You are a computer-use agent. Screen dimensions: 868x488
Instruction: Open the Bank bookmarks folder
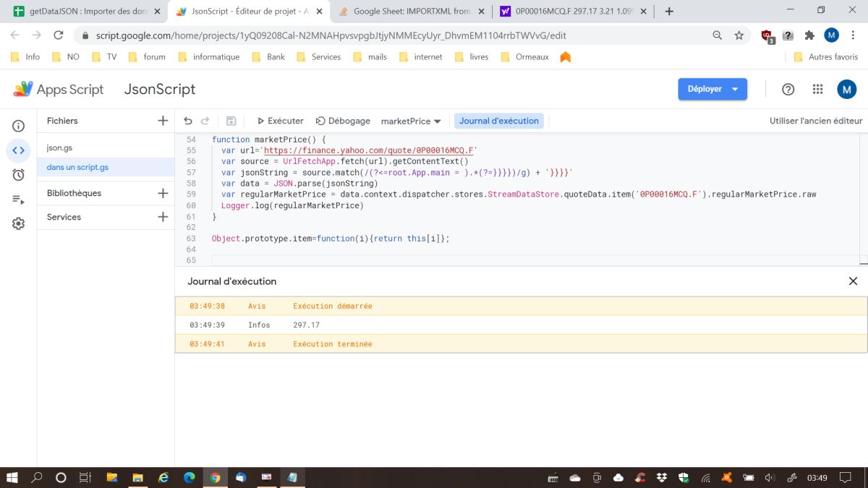click(268, 56)
